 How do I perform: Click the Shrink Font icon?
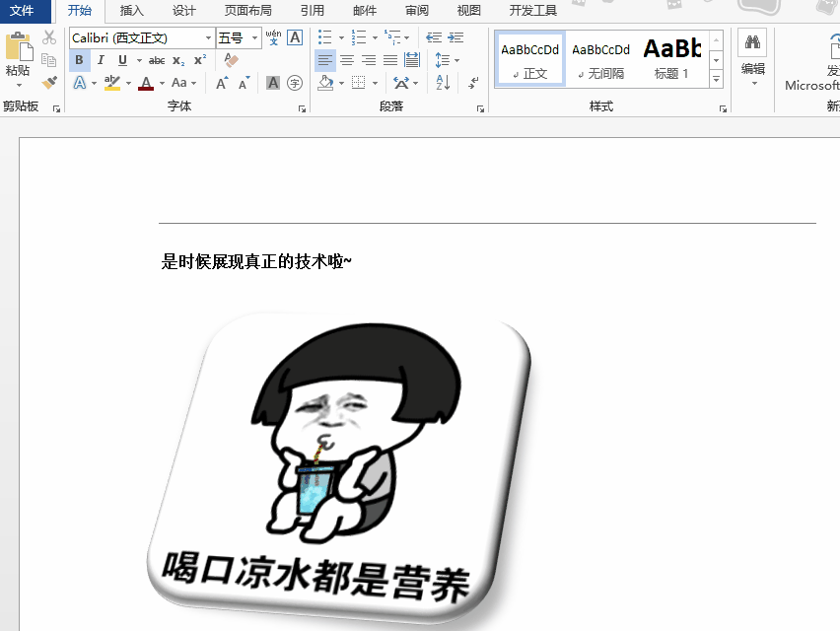244,83
